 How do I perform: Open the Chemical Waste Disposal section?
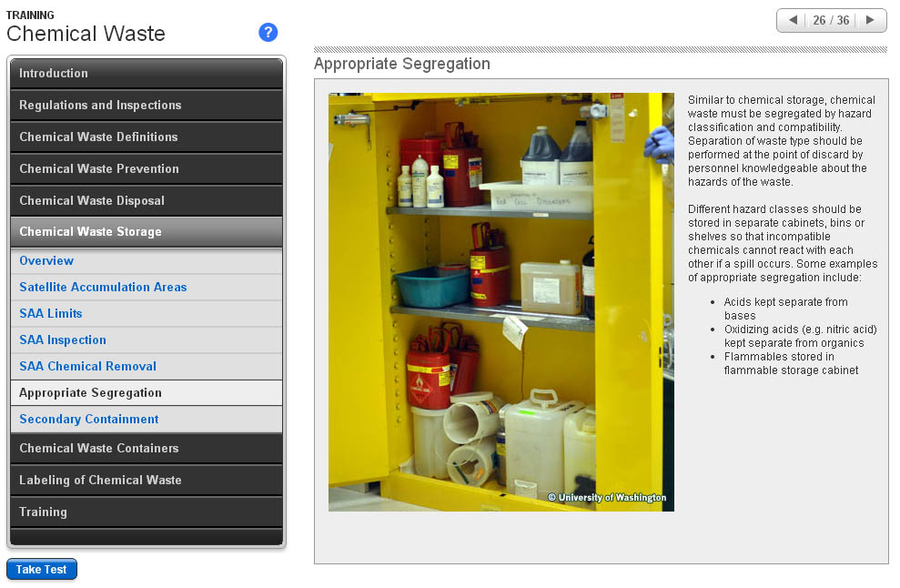[146, 201]
